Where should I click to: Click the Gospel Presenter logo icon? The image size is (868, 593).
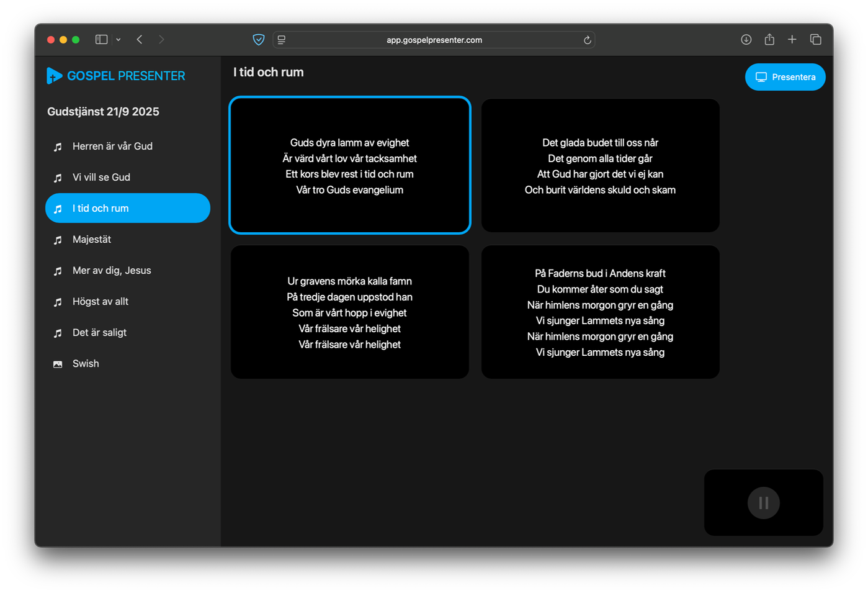click(x=54, y=76)
